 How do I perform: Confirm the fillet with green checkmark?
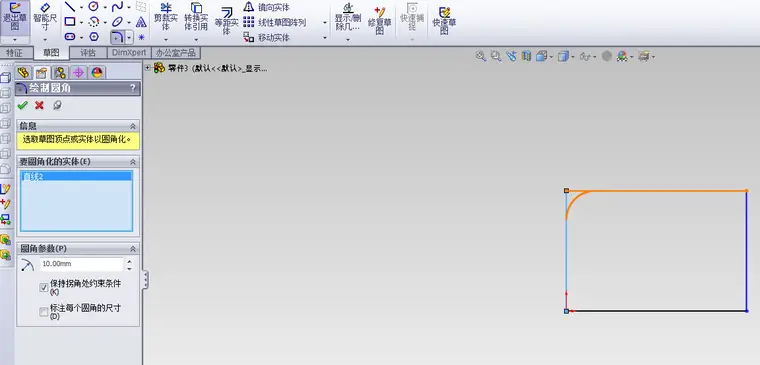pos(22,105)
